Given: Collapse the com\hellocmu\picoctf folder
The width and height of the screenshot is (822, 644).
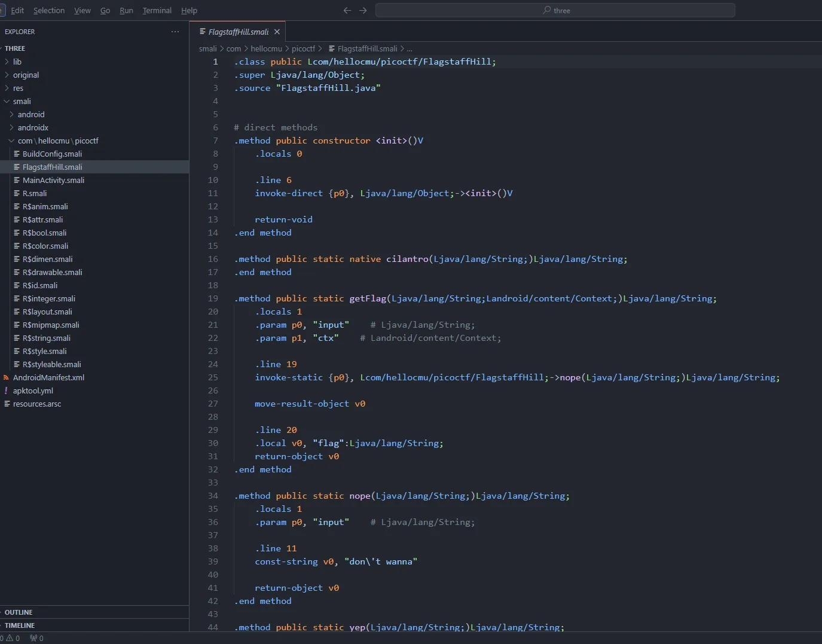Looking at the screenshot, I should (x=11, y=141).
